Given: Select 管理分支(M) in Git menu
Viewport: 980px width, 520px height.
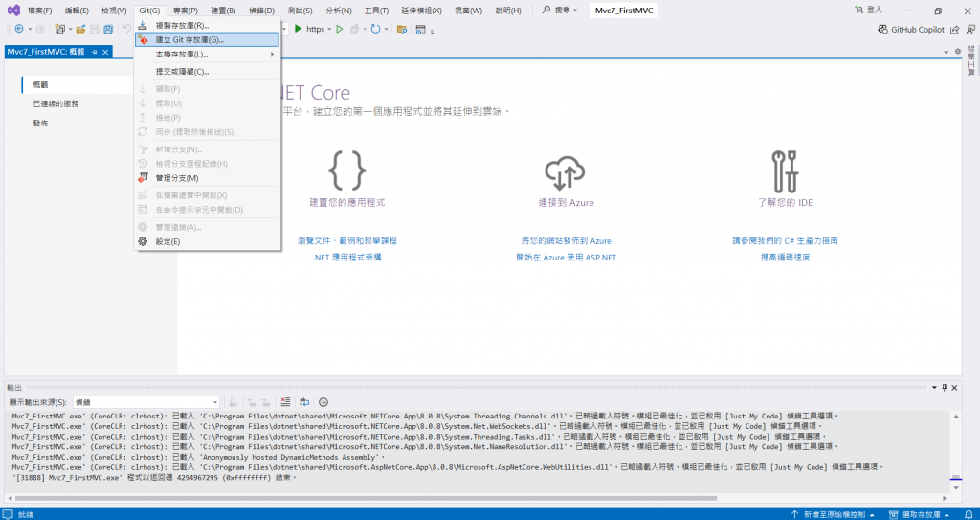Looking at the screenshot, I should click(x=207, y=178).
